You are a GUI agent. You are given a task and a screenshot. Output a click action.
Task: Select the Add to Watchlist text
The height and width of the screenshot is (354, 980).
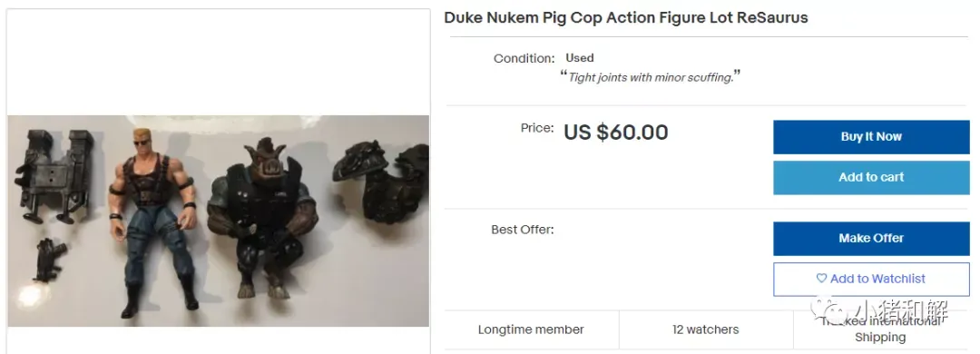pyautogui.click(x=877, y=279)
